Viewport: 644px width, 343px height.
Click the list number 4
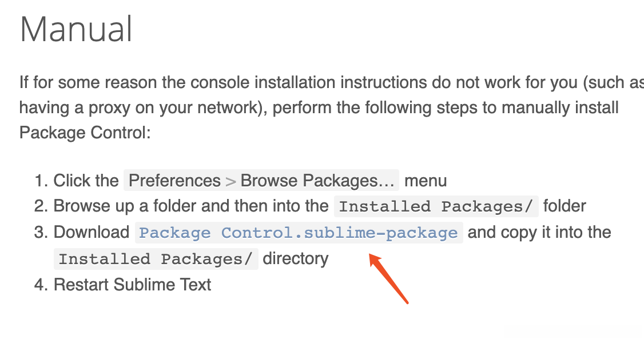[39, 285]
